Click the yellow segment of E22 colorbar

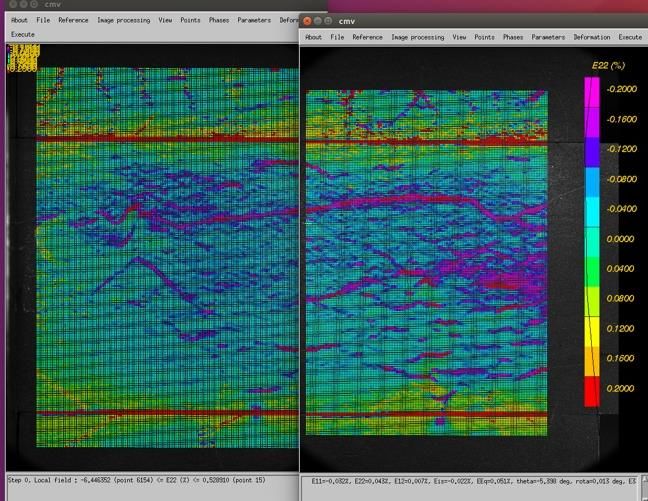click(591, 332)
